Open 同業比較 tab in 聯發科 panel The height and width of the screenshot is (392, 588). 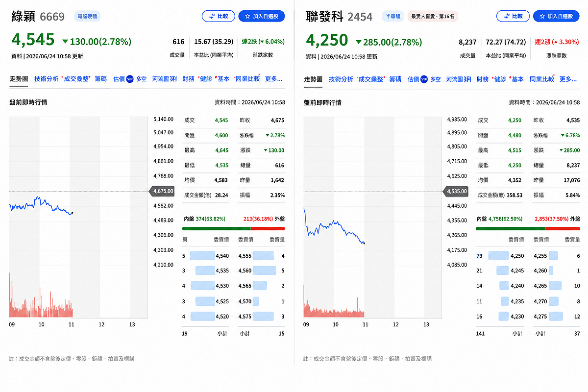click(541, 79)
